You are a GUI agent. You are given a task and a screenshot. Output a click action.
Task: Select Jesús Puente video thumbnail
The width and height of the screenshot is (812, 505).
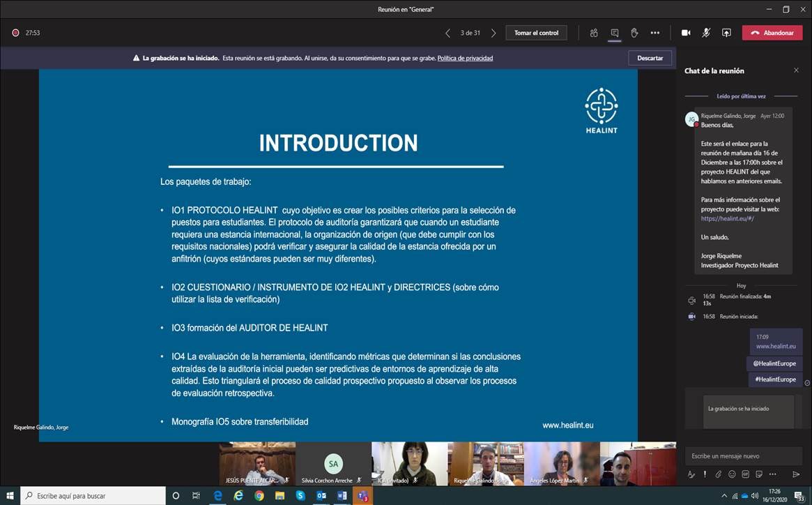click(x=257, y=464)
